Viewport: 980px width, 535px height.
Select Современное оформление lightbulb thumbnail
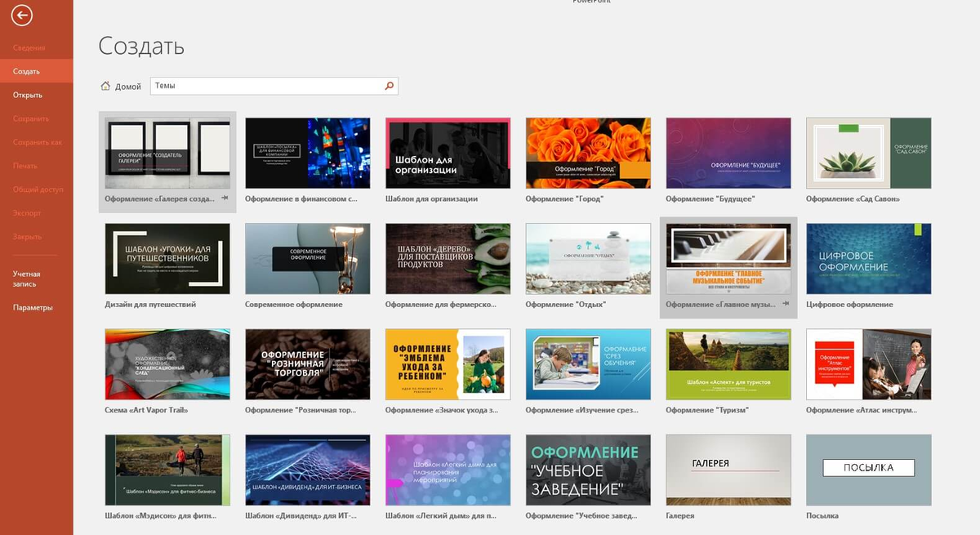pos(308,259)
